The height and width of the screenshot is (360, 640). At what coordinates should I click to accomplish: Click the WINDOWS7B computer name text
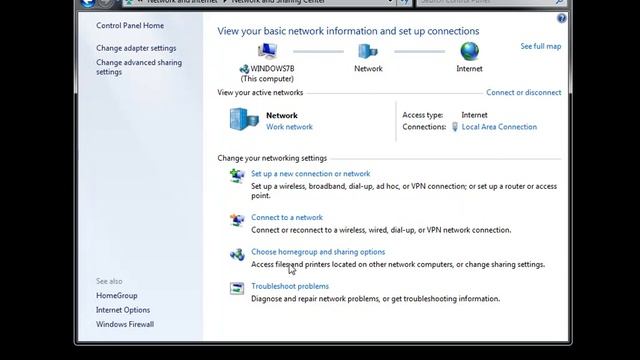click(272, 69)
